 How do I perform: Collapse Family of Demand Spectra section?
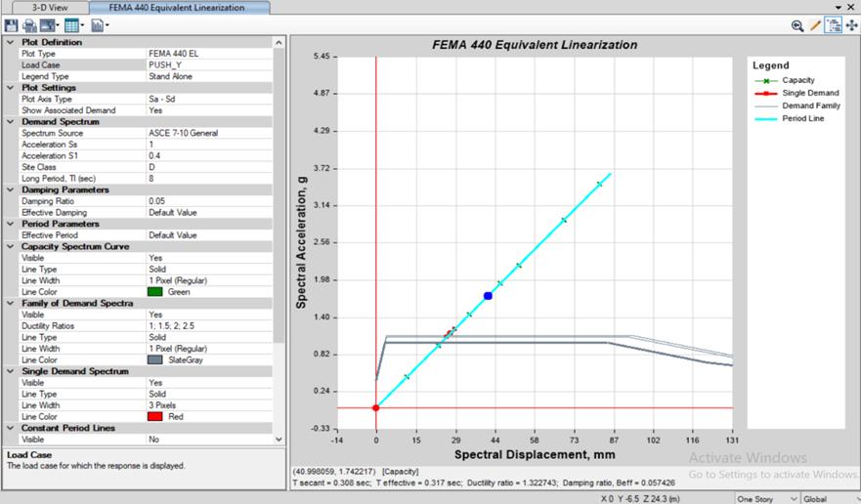[x=10, y=303]
